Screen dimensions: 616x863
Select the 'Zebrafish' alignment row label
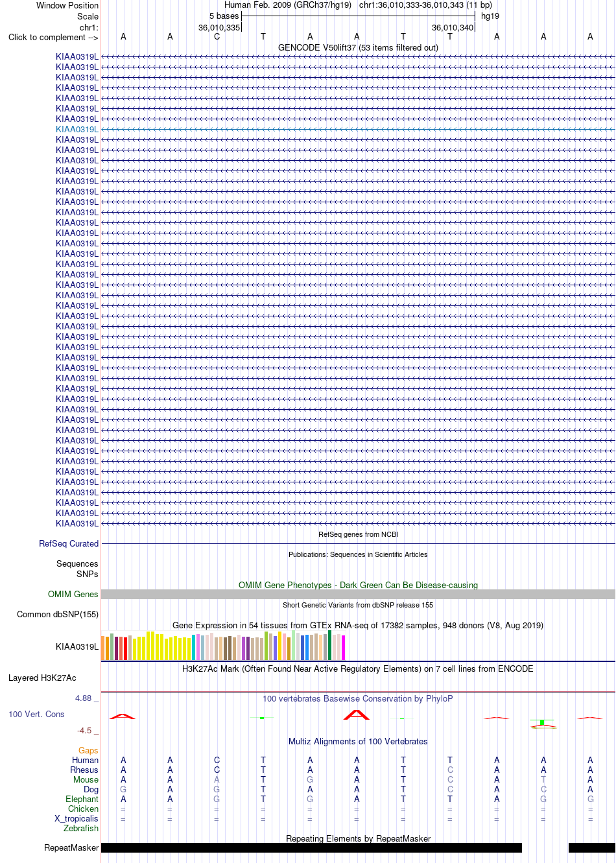[81, 828]
